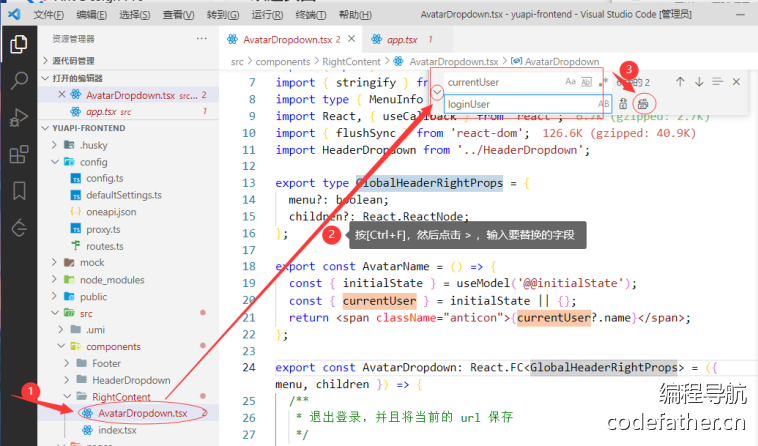
Task: Expand the .umi folder
Action: 60,330
